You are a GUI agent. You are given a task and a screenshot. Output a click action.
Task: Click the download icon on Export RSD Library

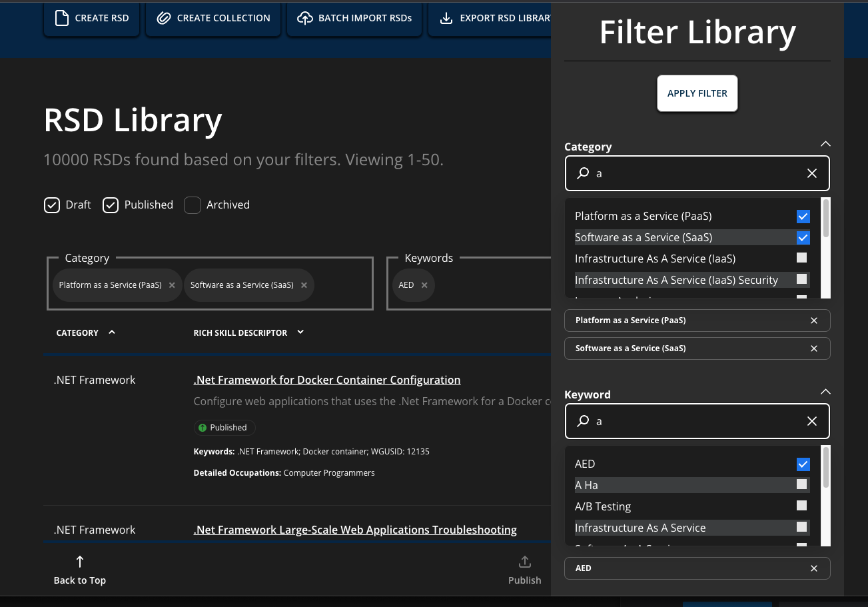click(x=446, y=18)
